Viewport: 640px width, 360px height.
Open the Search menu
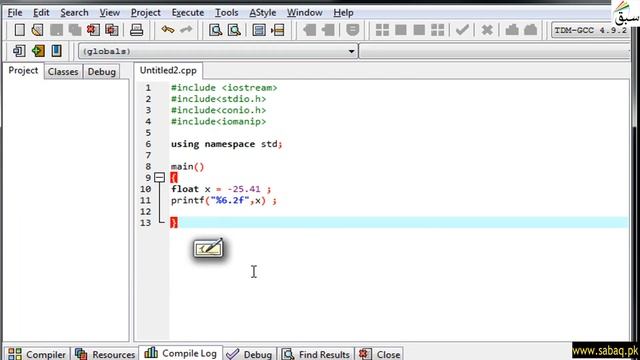(74, 13)
